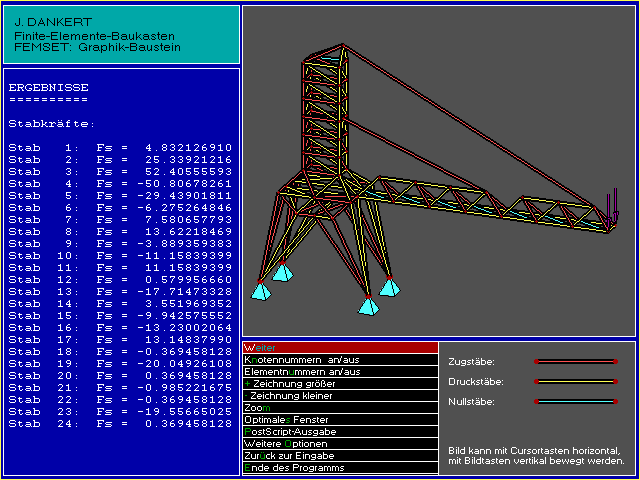This screenshot has width=640, height=480.
Task: Click the red Zugstäbe legend line
Action: [575, 361]
